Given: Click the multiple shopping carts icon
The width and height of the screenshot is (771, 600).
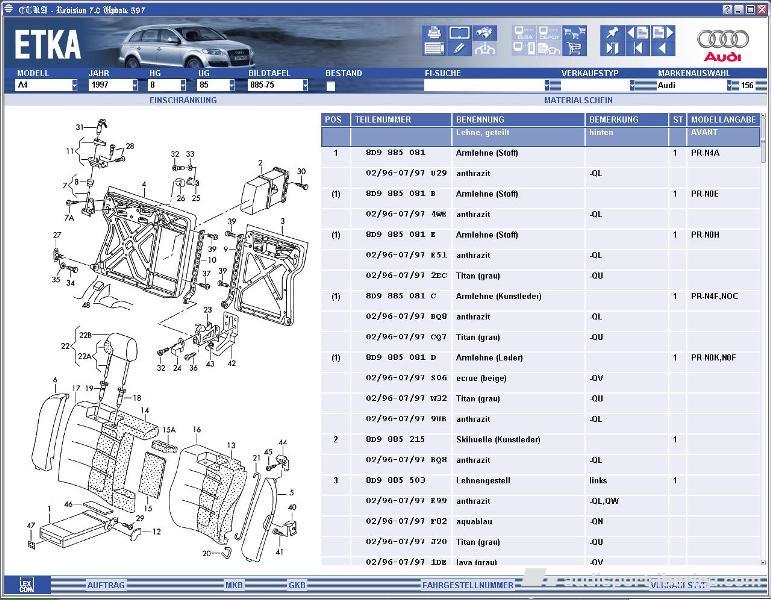Looking at the screenshot, I should 574,33.
